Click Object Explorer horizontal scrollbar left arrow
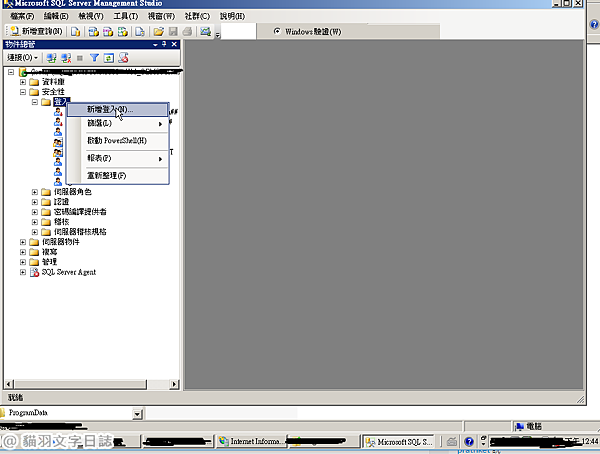This screenshot has width=600, height=454. click(x=9, y=384)
